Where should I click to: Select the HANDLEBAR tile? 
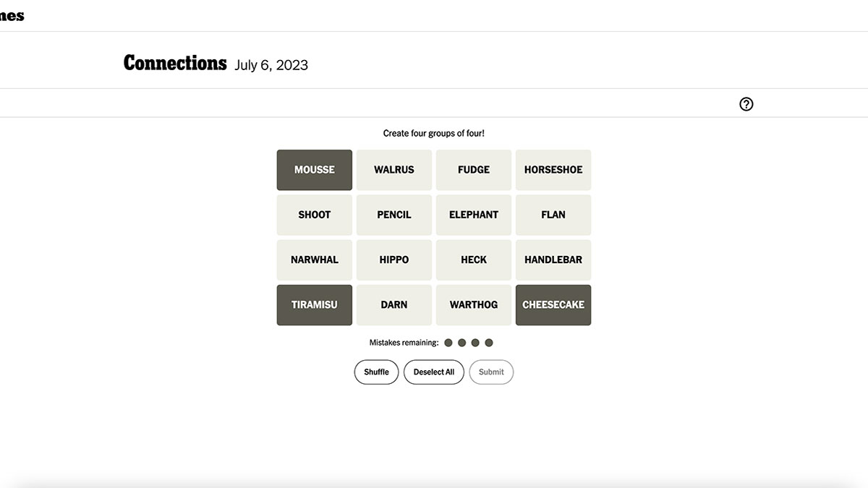coord(553,260)
